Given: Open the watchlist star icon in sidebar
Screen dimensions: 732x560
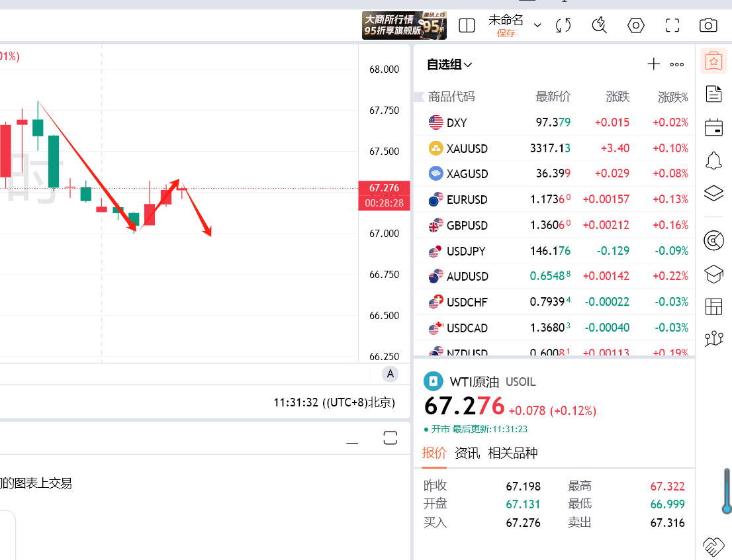Looking at the screenshot, I should pyautogui.click(x=713, y=61).
